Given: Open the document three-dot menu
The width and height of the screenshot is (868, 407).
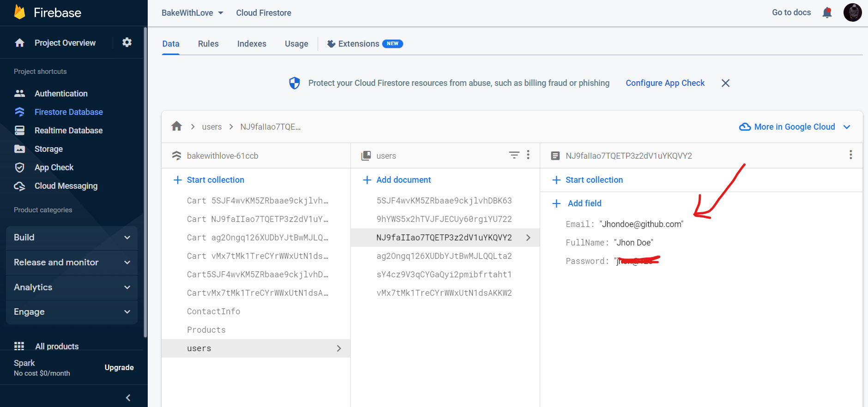Looking at the screenshot, I should click(850, 155).
